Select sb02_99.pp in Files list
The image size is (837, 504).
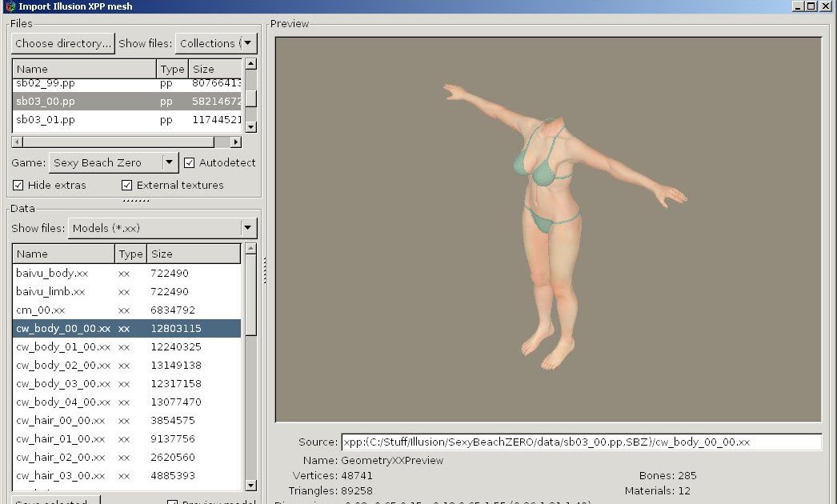(126, 84)
